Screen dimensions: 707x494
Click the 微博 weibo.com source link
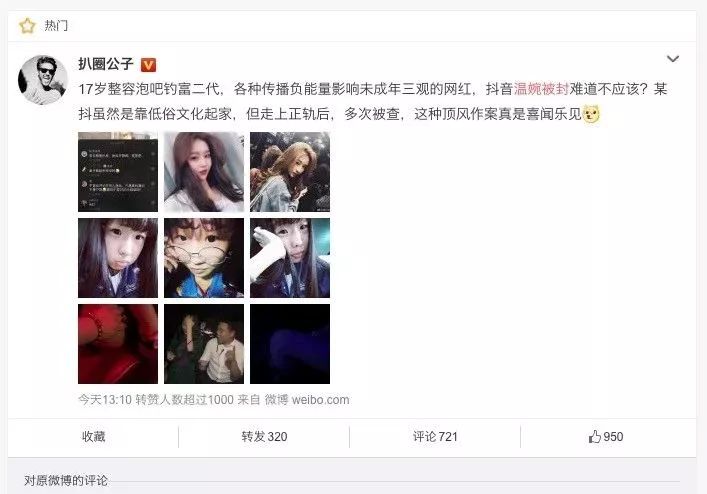pos(307,400)
